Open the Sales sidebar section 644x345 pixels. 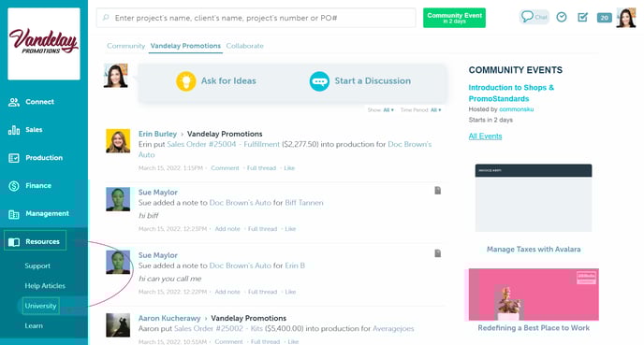tap(25, 130)
